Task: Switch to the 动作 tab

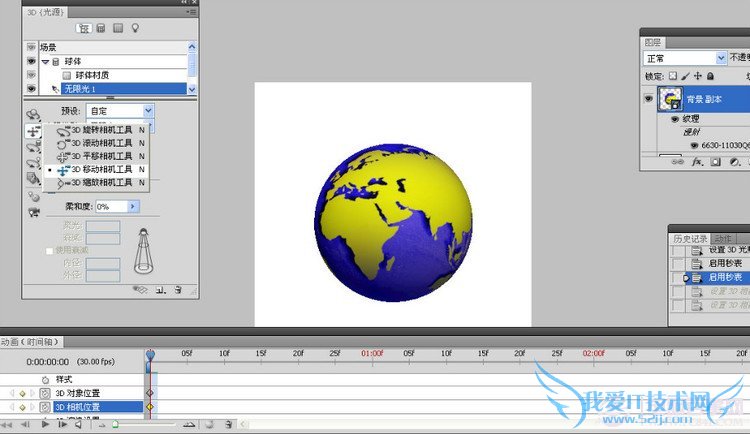Action: click(723, 238)
